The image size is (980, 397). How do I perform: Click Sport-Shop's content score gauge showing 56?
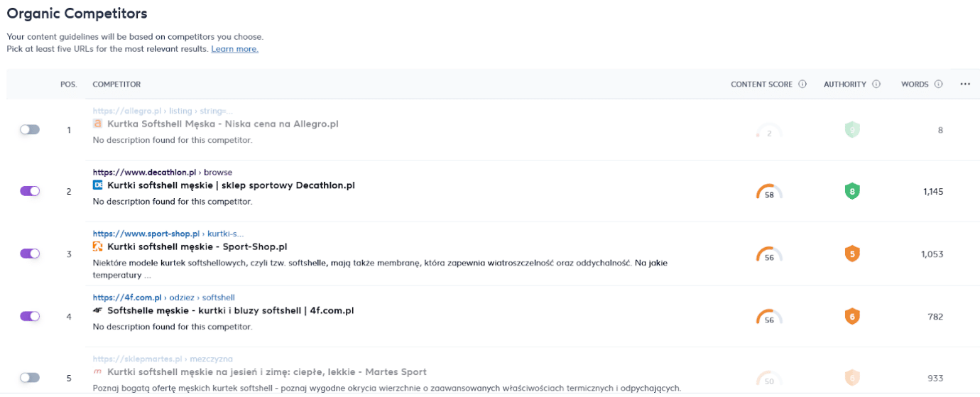click(x=768, y=255)
